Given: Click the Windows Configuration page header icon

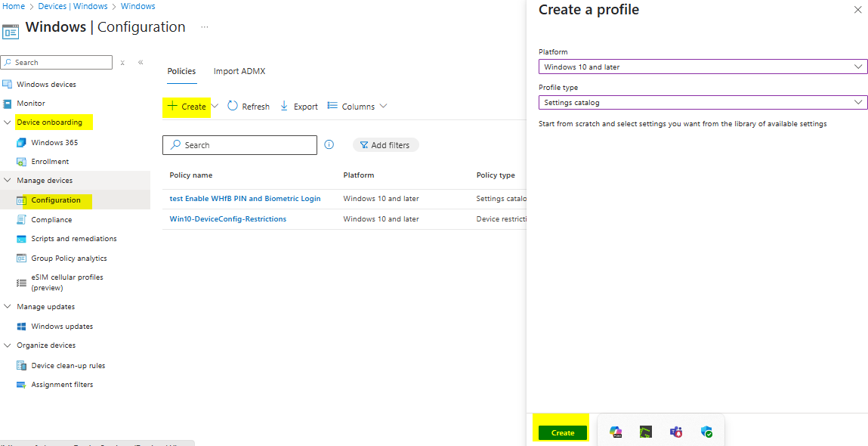Looking at the screenshot, I should tap(11, 31).
